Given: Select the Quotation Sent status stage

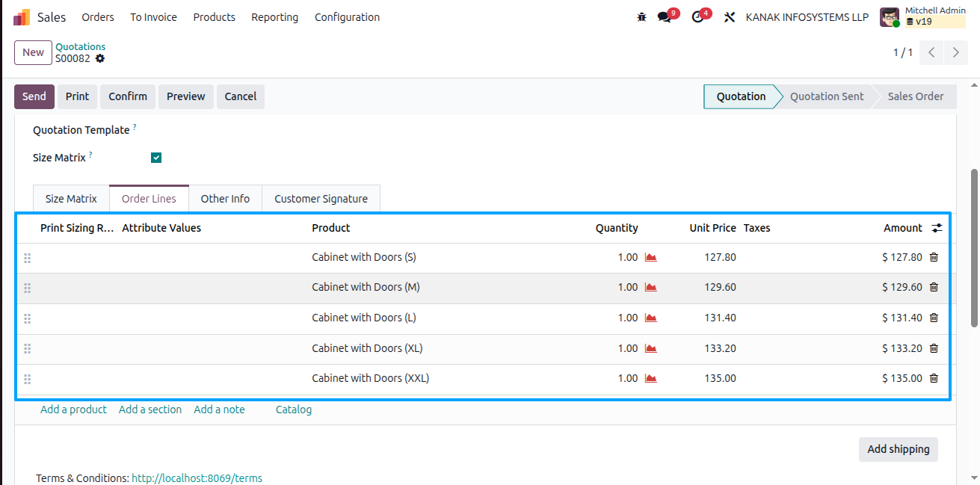Looking at the screenshot, I should coord(827,96).
